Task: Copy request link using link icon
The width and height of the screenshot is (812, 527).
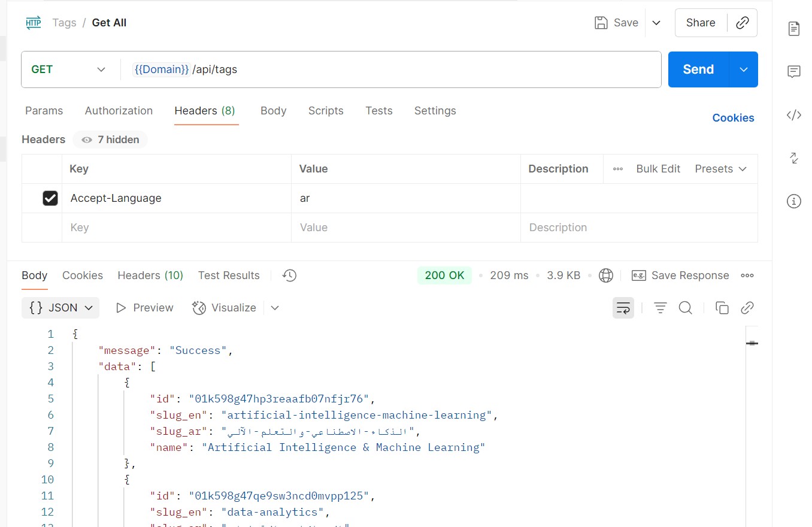Action: 743,23
